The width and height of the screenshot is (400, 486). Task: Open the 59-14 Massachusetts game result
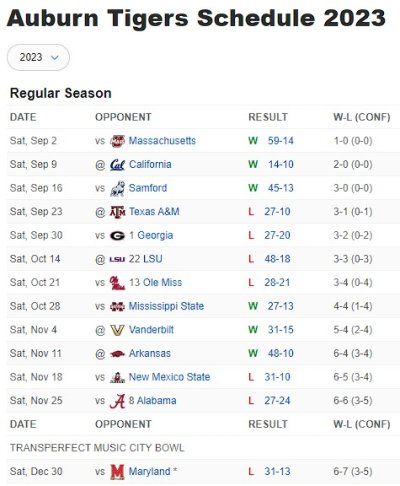click(x=280, y=141)
